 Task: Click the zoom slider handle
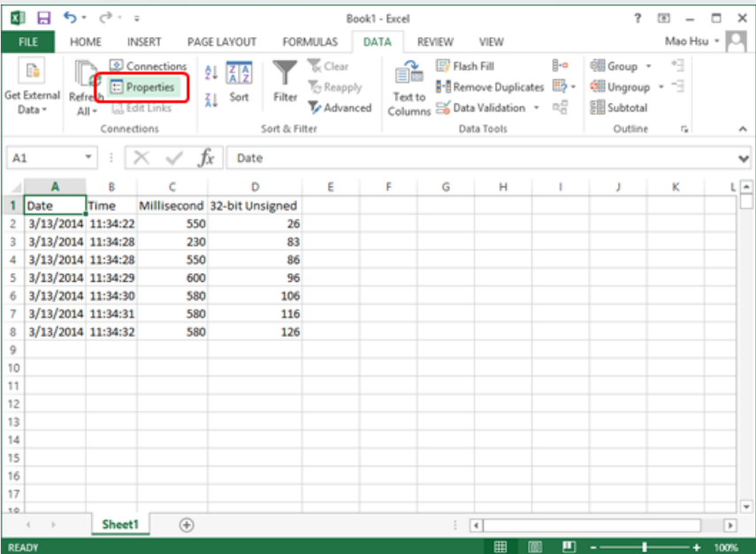tap(644, 547)
